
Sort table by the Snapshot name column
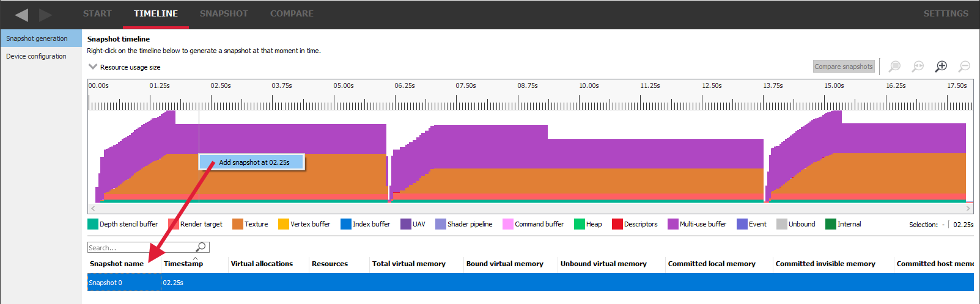(117, 264)
